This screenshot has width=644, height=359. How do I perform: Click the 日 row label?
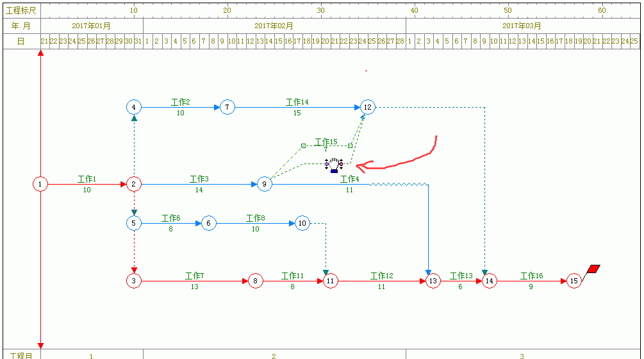pyautogui.click(x=21, y=41)
